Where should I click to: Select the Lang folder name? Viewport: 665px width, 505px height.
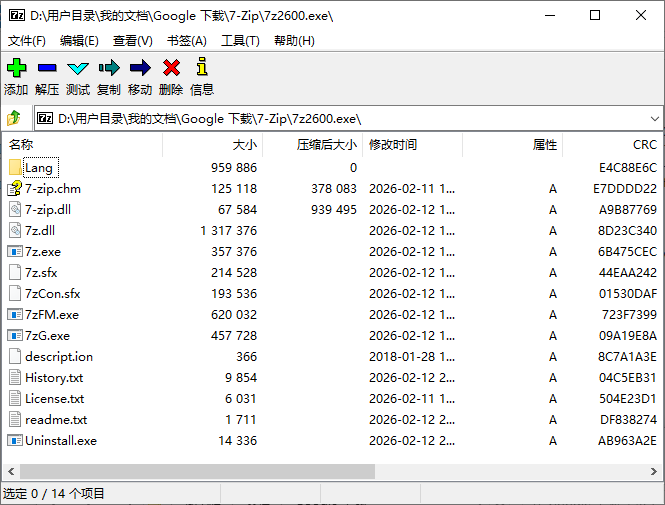[39, 168]
